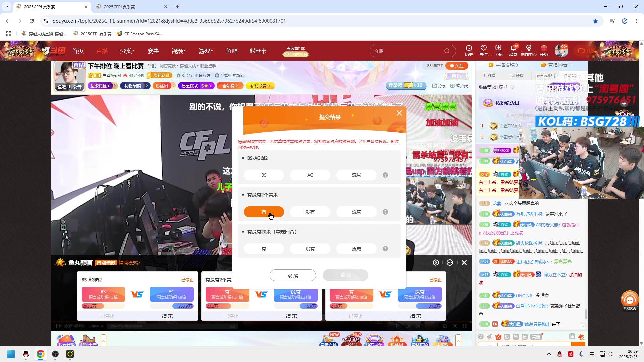The width and height of the screenshot is (644, 362).
Task: Open the 首页 nav item
Action: (x=78, y=51)
